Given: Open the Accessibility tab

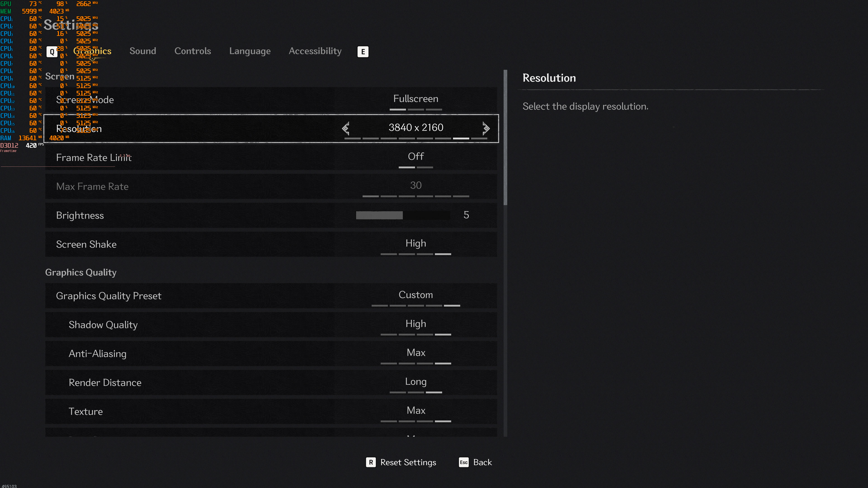Looking at the screenshot, I should [x=315, y=51].
